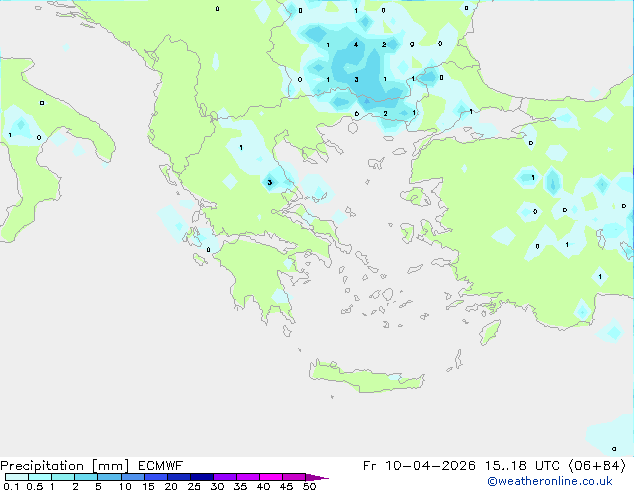Pick the 1–2 mm legend color
The height and width of the screenshot is (490, 634).
coord(63,477)
